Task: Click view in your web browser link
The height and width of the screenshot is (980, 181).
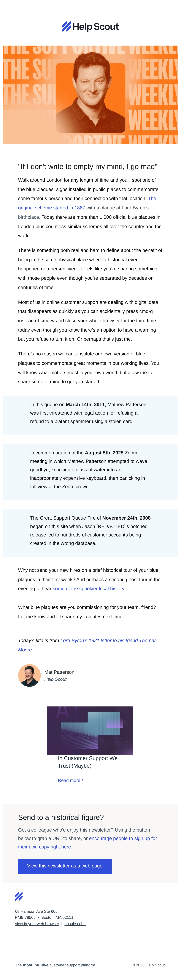Action: coord(37,924)
